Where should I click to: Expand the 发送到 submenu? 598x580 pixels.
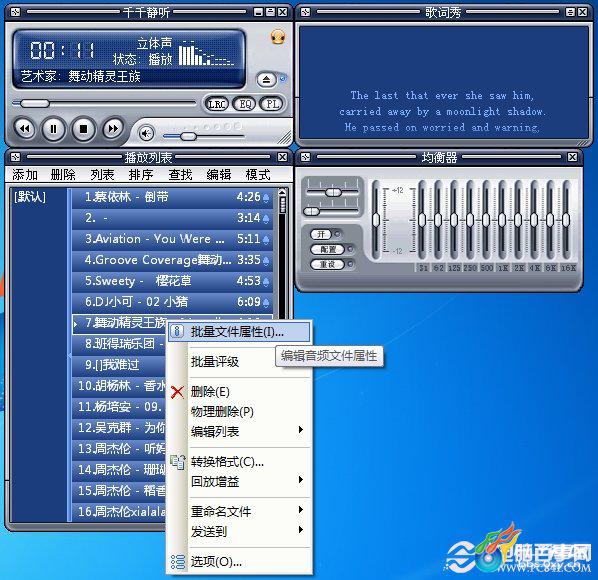click(240, 531)
